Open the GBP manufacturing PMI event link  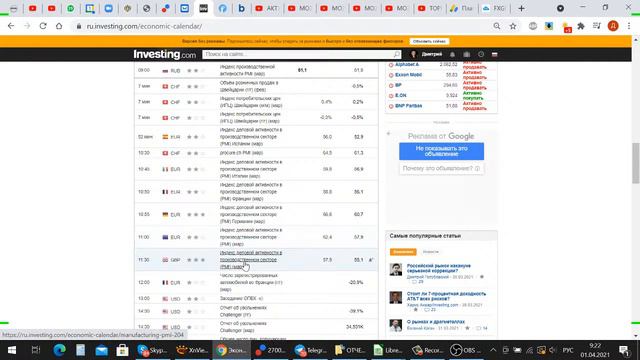click(x=251, y=260)
